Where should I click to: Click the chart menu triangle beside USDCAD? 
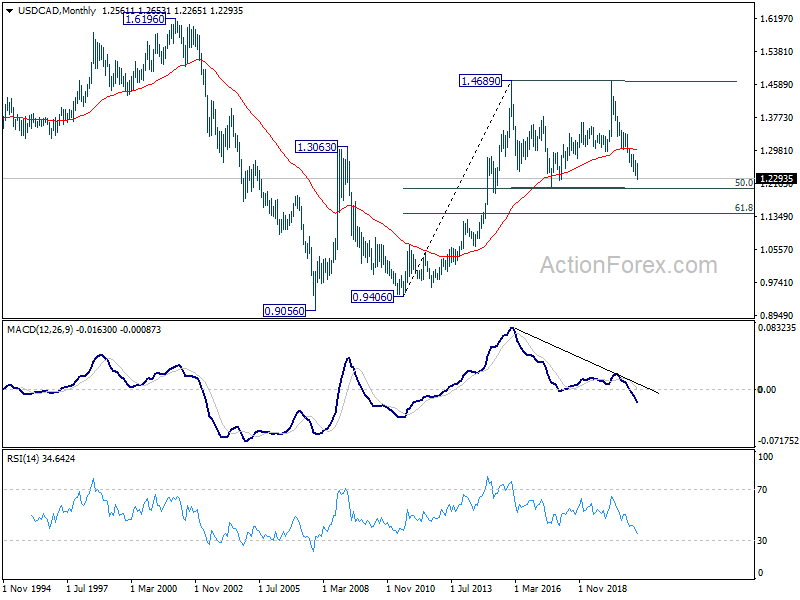(9, 11)
